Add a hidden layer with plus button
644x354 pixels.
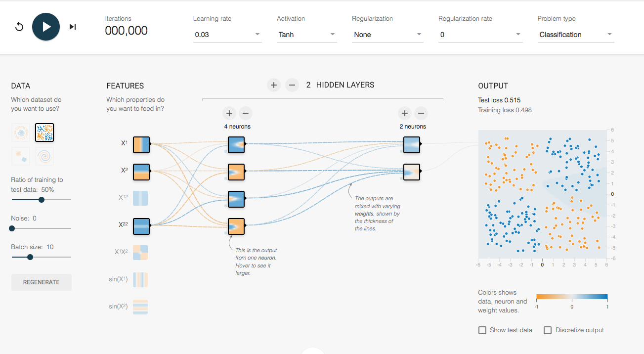tap(274, 85)
